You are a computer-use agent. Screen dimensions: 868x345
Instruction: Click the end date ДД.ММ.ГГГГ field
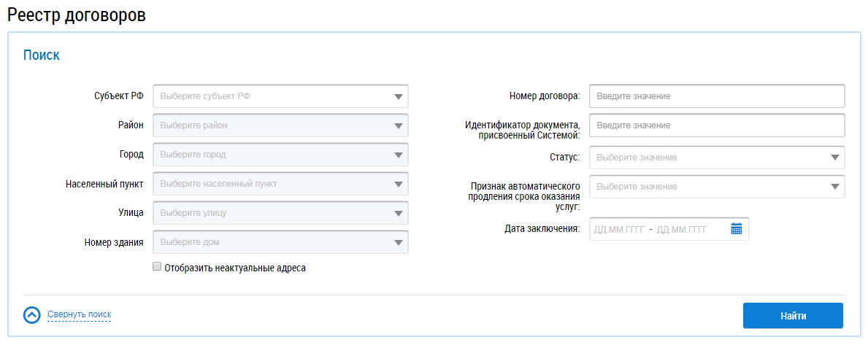coord(682,230)
